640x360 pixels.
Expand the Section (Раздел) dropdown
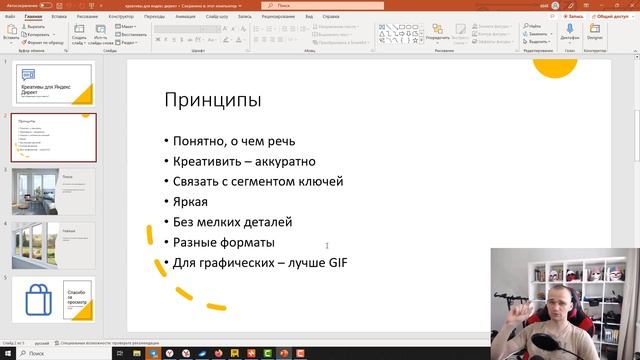click(127, 42)
